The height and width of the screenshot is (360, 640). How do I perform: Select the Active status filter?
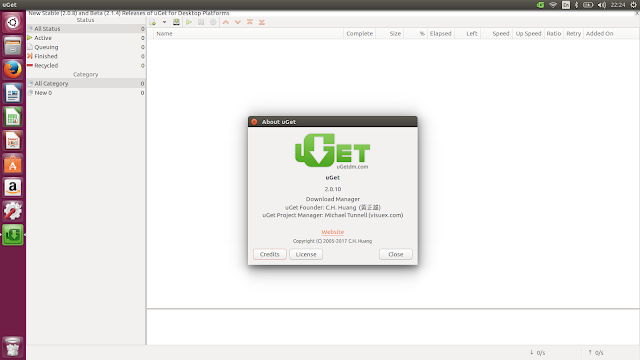click(x=86, y=38)
